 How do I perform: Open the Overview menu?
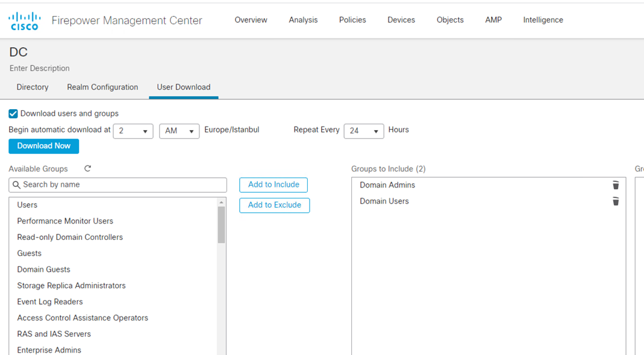pos(251,20)
